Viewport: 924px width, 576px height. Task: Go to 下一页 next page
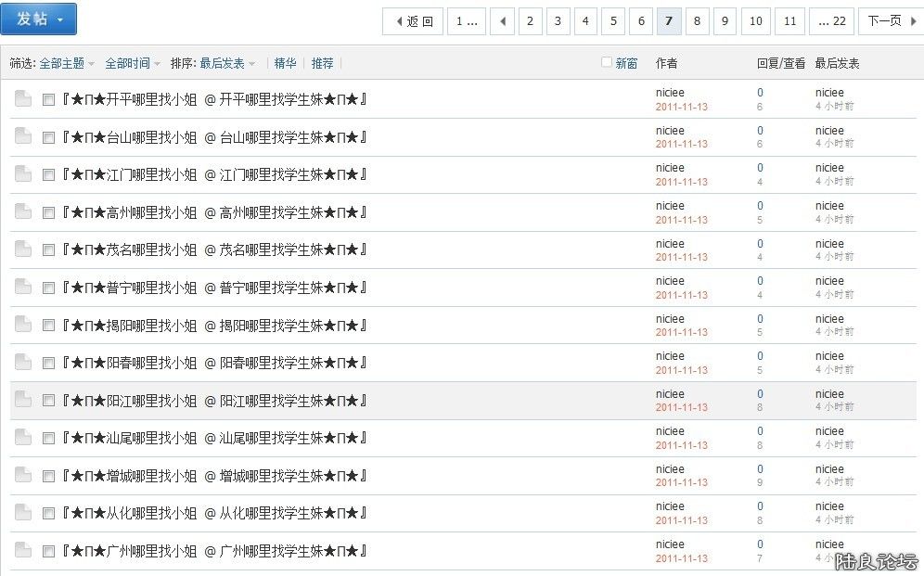(x=890, y=21)
